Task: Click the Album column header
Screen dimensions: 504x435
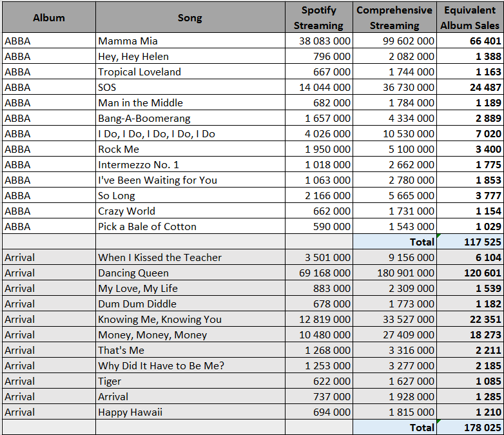Action: (48, 17)
